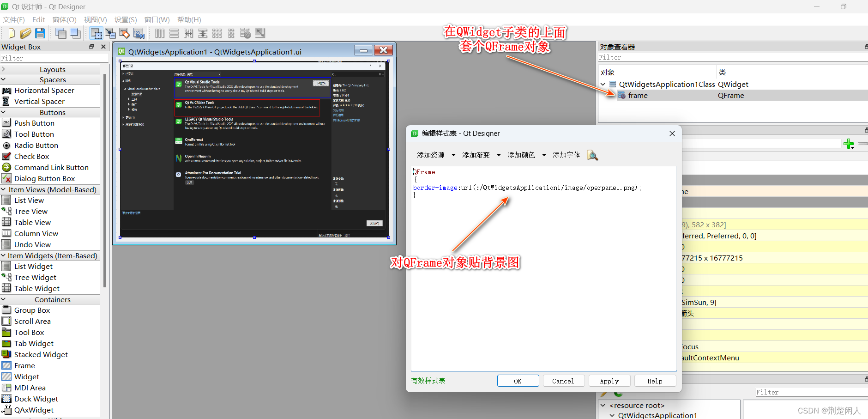Click Lay Out Vertically toolbar icon
The height and width of the screenshot is (419, 868).
(174, 33)
